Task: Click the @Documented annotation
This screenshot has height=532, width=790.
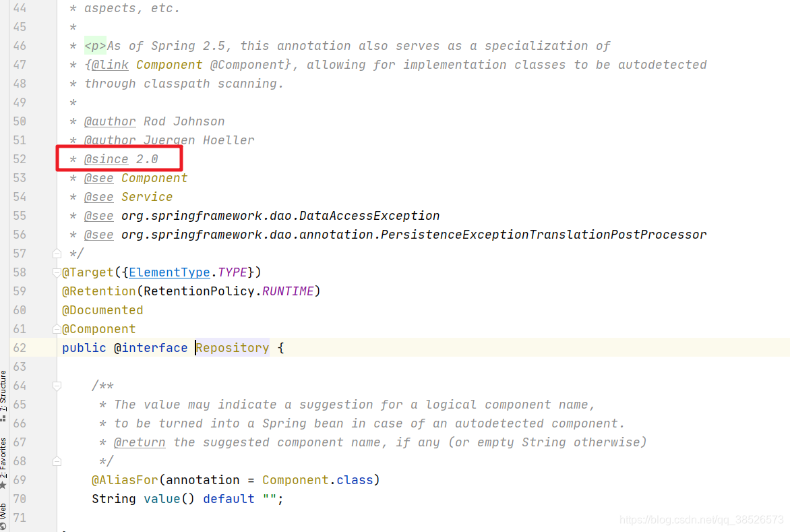Action: coord(102,310)
